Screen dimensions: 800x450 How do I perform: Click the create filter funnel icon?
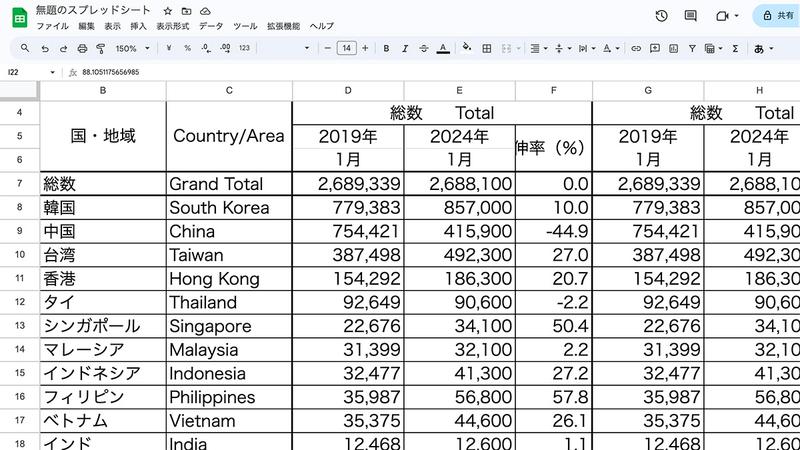(x=690, y=48)
